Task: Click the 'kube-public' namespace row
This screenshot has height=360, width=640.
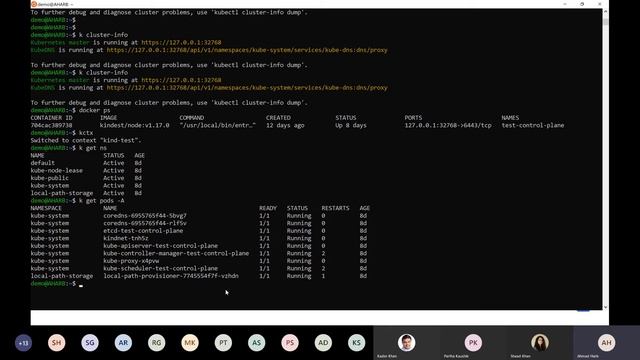Action: pyautogui.click(x=86, y=178)
